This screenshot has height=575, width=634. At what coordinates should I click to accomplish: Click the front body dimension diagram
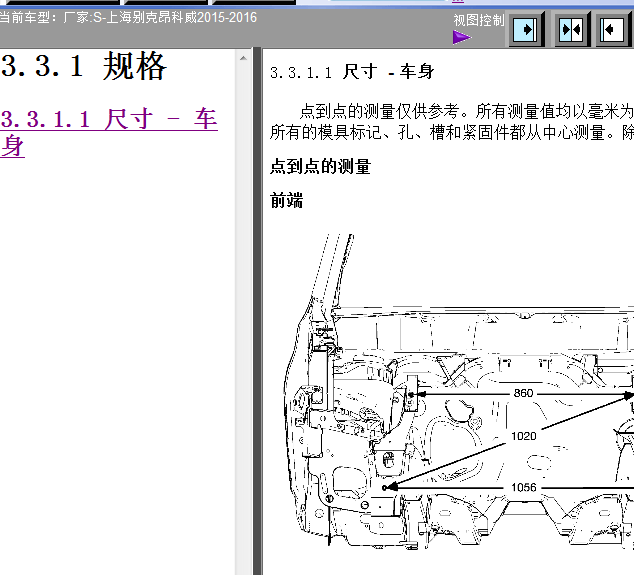point(459,391)
